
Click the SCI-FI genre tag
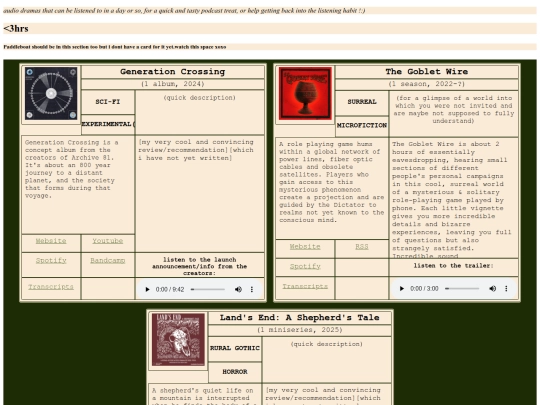pyautogui.click(x=108, y=102)
